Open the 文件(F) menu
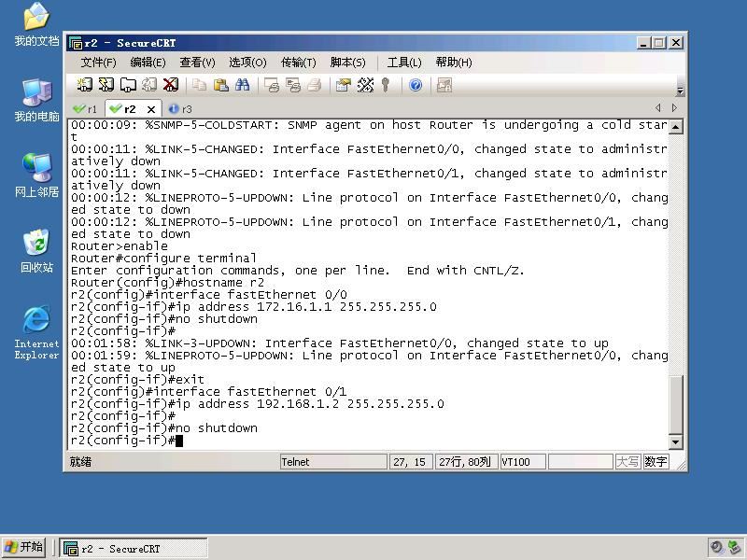 [x=98, y=63]
